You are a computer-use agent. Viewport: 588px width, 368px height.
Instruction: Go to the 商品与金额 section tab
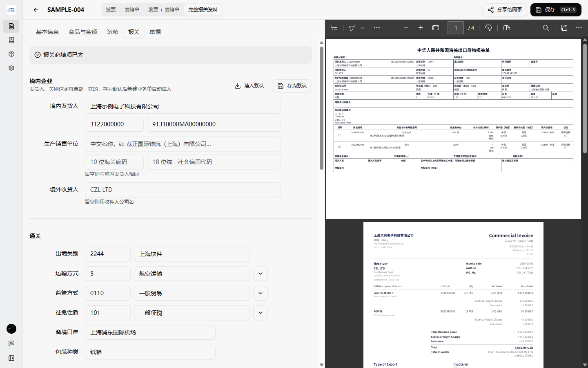(83, 32)
